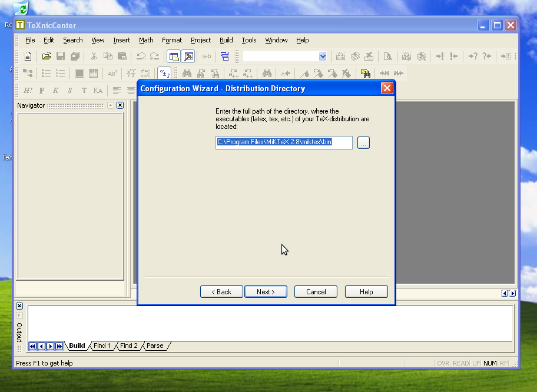Screen dimensions: 537x392
Task: Open the File menu
Action: click(30, 40)
